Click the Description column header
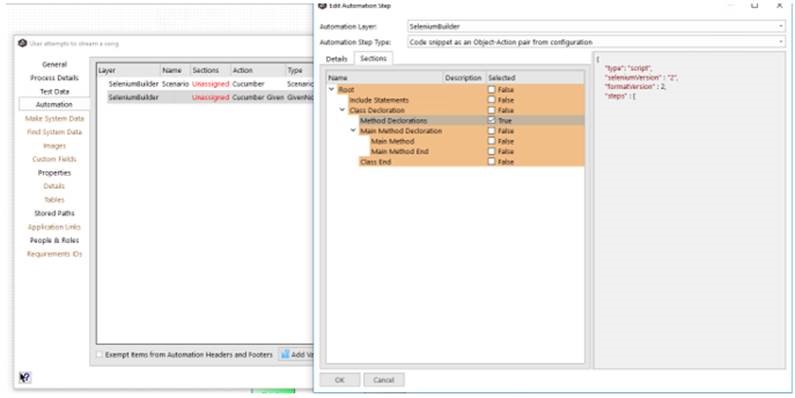795x398 pixels. tap(464, 78)
